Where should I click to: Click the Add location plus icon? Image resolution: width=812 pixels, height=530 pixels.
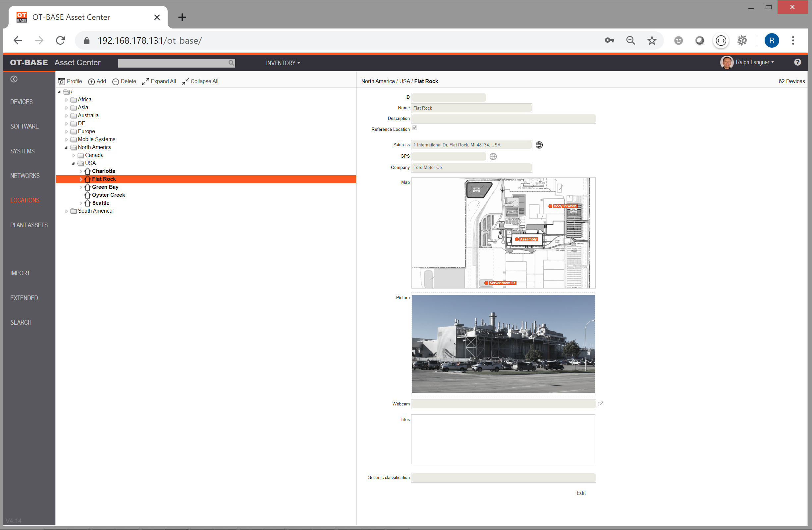point(91,81)
